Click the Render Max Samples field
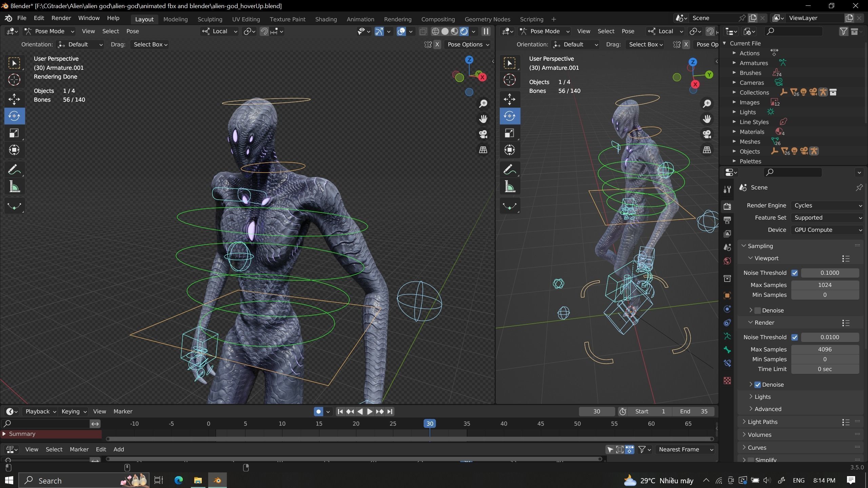Viewport: 868px width, 488px height. click(825, 349)
